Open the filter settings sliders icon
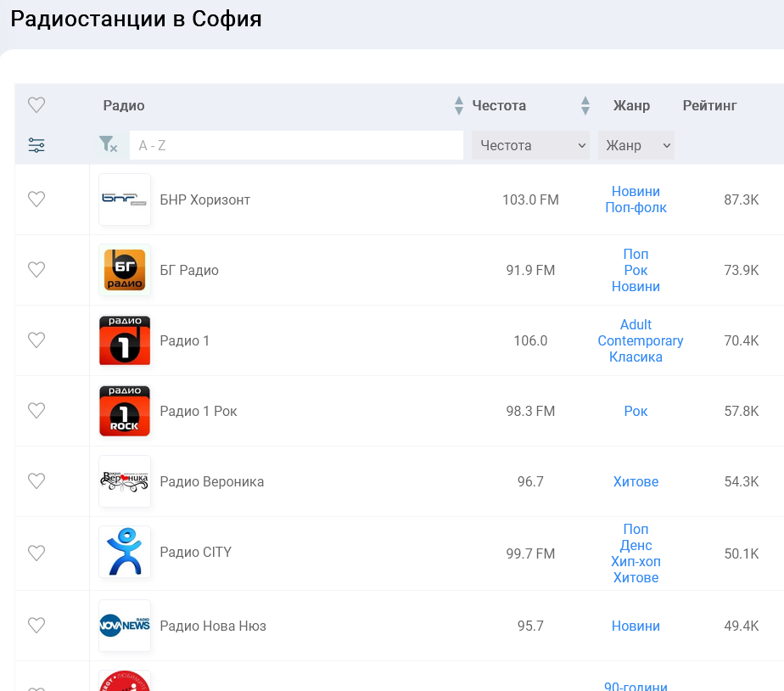The height and width of the screenshot is (691, 784). click(36, 145)
